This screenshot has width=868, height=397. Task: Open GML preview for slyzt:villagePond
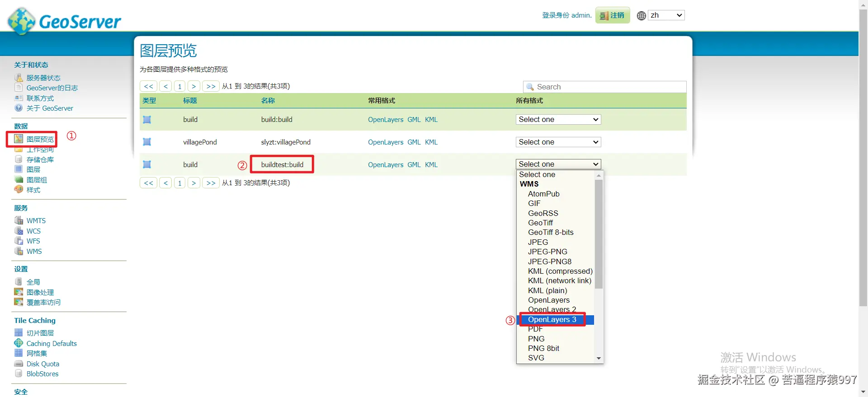(x=414, y=142)
